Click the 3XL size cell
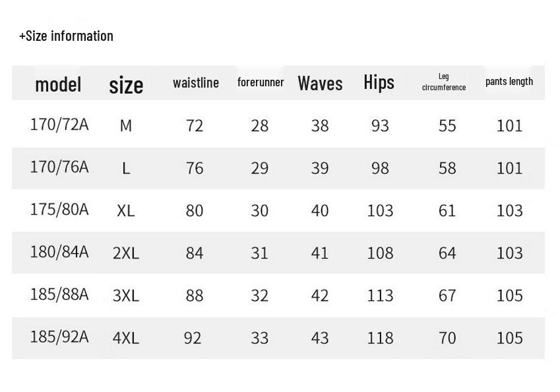This screenshot has height=392, width=560. pyautogui.click(x=126, y=295)
